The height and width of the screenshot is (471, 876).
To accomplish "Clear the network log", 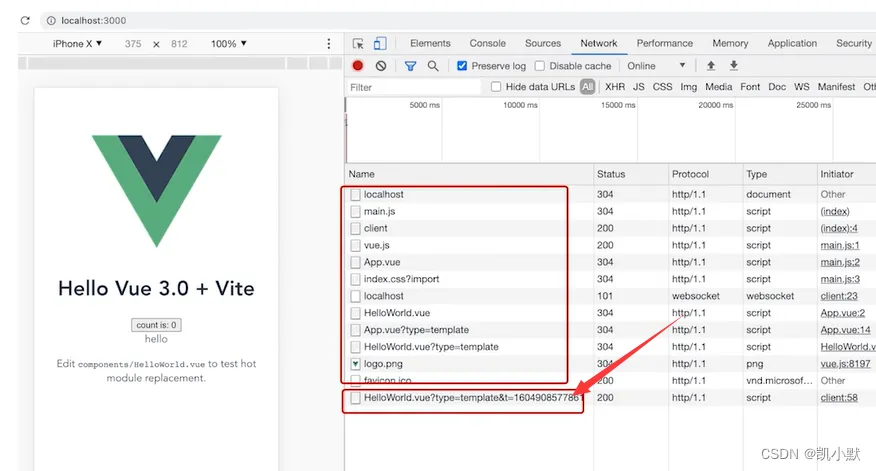I will [x=381, y=66].
